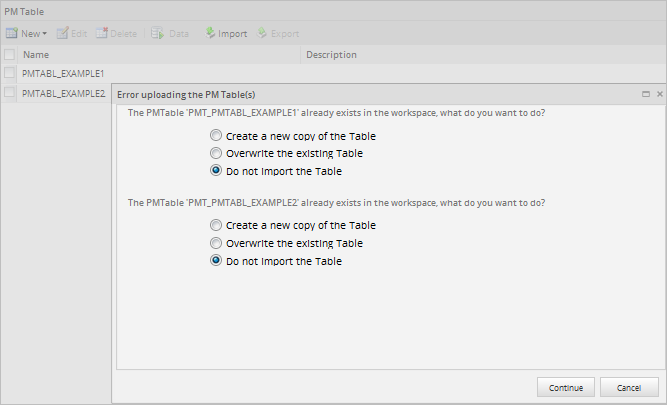
Task: Click the Export toolbar icon
Action: pyautogui.click(x=263, y=33)
